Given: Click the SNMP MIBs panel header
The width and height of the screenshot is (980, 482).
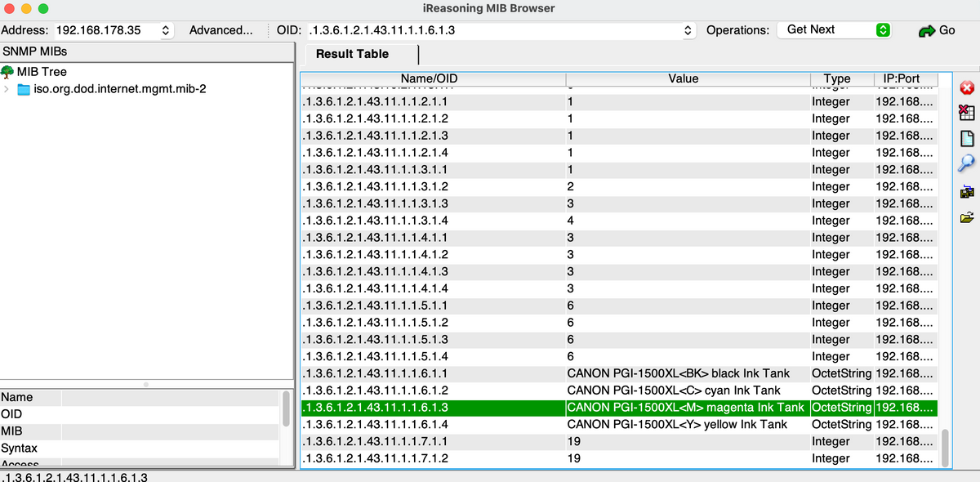Looking at the screenshot, I should pyautogui.click(x=147, y=51).
